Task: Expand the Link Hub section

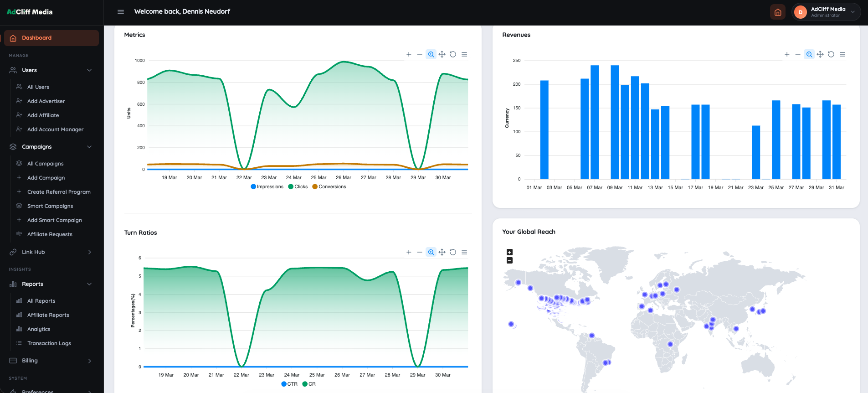Action: tap(51, 252)
